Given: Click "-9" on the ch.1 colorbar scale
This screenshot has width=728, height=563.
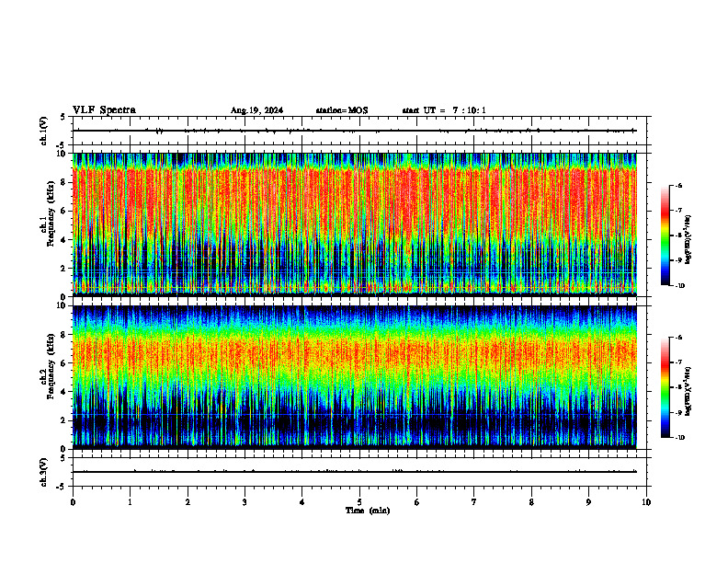Looking at the screenshot, I should (x=678, y=260).
